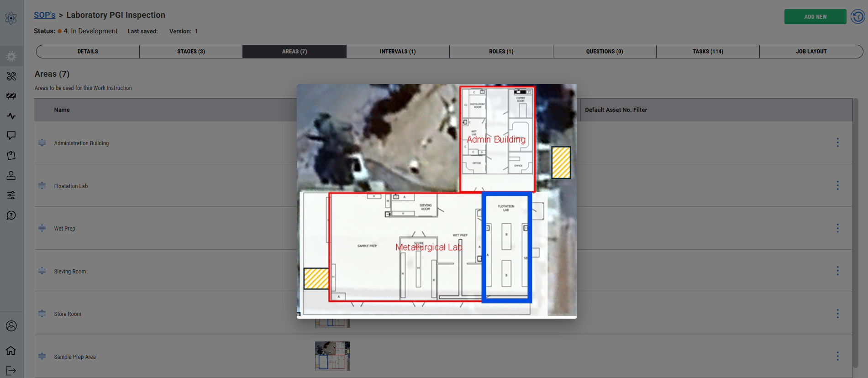Switch to the Stages (3) tab
This screenshot has width=868, height=378.
[x=191, y=52]
